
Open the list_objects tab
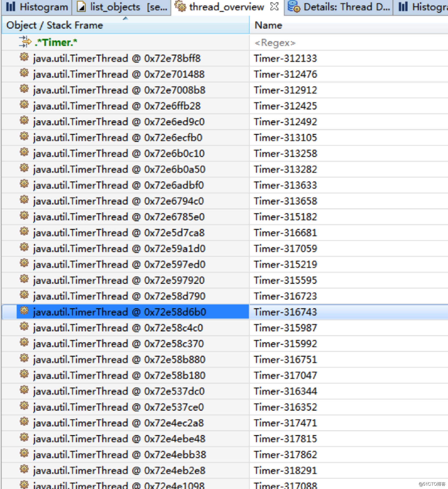pyautogui.click(x=122, y=7)
